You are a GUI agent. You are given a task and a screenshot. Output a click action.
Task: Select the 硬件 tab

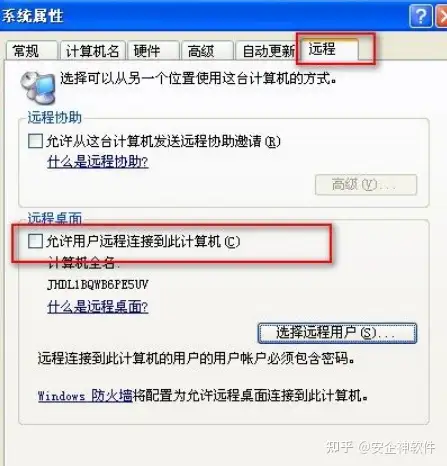pos(153,51)
